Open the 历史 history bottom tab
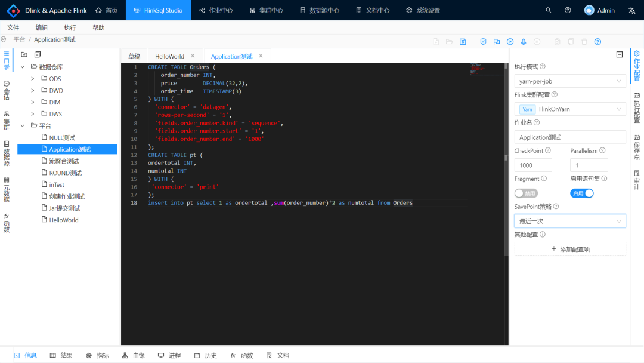Viewport: 644px width, 363px height. tap(205, 356)
